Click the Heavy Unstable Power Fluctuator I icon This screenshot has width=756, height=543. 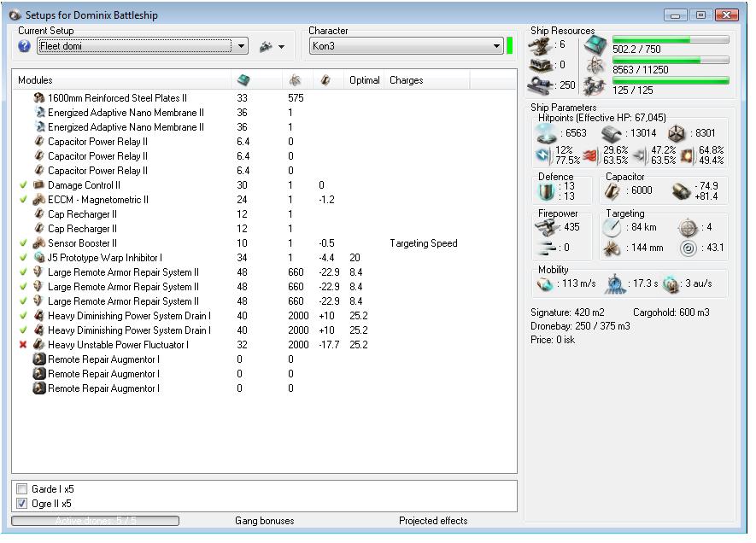(39, 344)
